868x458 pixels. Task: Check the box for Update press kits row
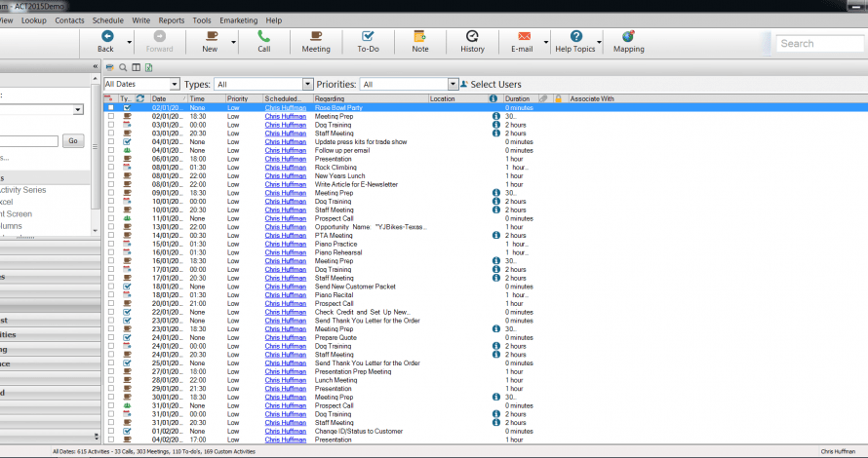111,141
